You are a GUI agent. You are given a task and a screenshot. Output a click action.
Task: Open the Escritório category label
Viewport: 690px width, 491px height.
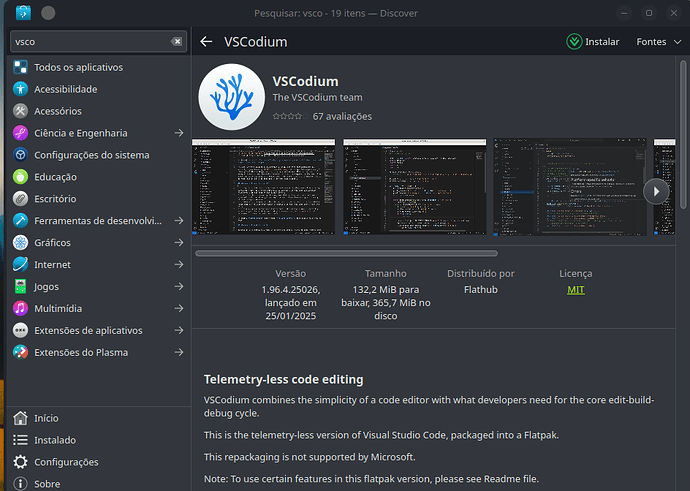coord(55,199)
